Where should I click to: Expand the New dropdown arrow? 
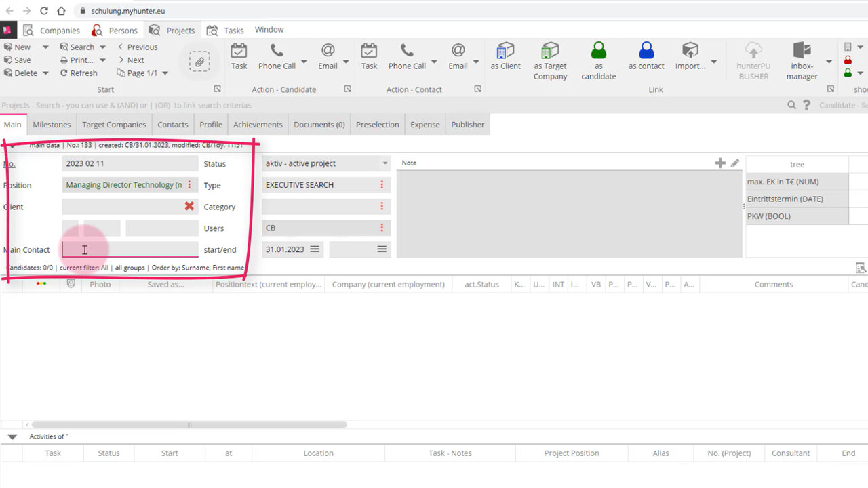(x=45, y=47)
